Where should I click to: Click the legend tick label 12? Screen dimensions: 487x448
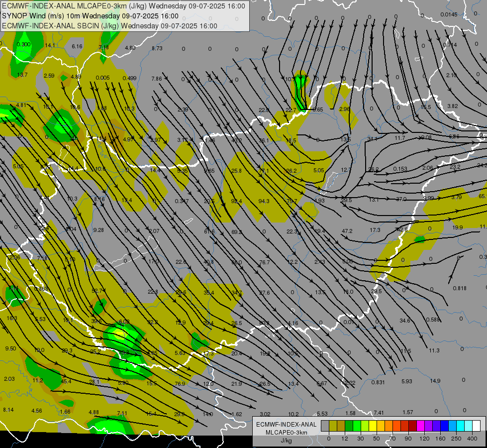click(344, 439)
